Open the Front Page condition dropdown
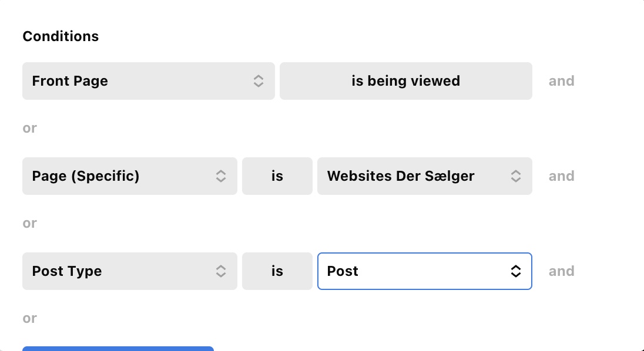 [x=149, y=81]
